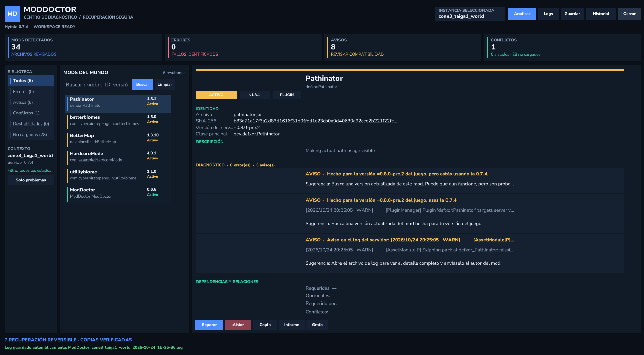
Task: Select the betterbiomes mod row
Action: [x=118, y=122]
